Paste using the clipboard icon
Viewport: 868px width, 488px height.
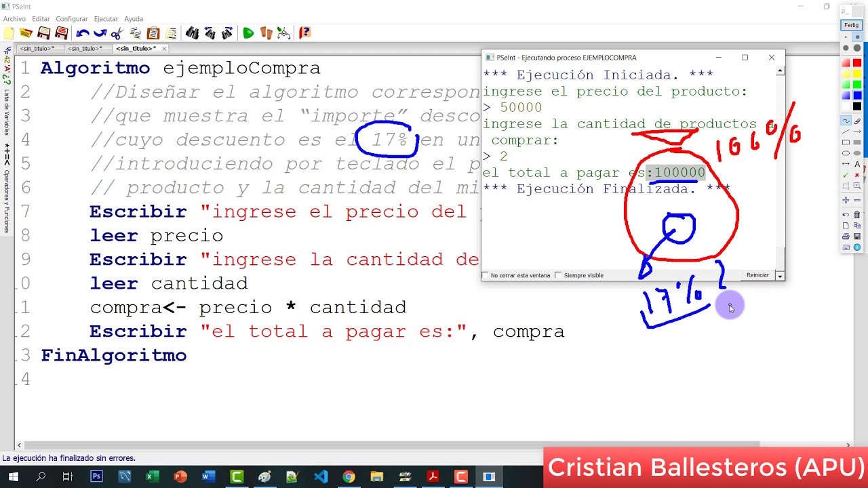point(153,33)
